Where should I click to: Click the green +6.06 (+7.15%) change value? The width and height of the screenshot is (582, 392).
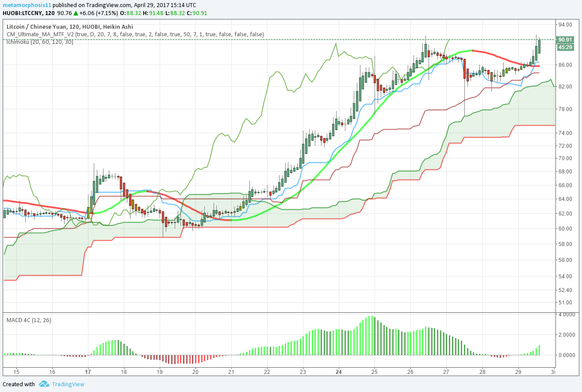(100, 13)
